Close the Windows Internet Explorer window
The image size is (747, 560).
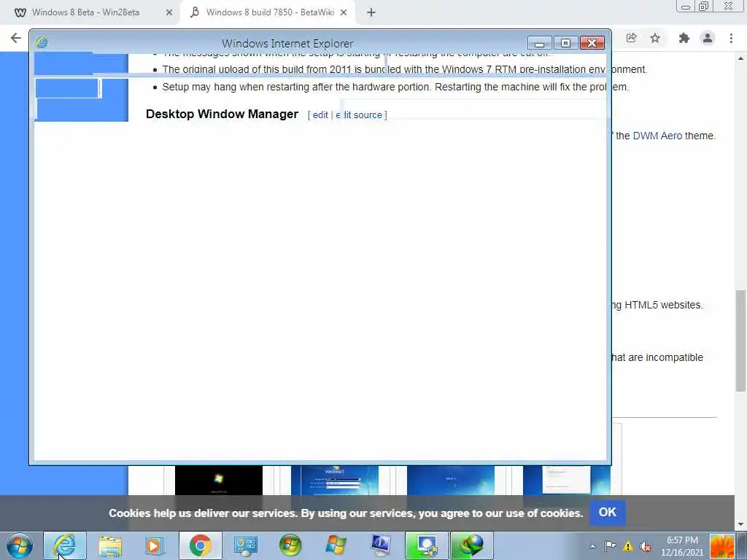[x=592, y=43]
